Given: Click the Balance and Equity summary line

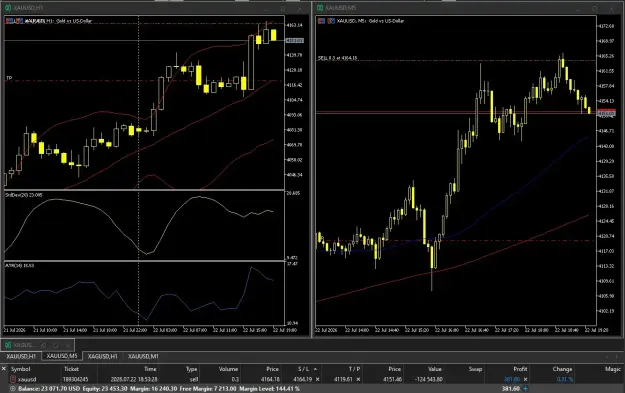Looking at the screenshot, I should tap(159, 388).
